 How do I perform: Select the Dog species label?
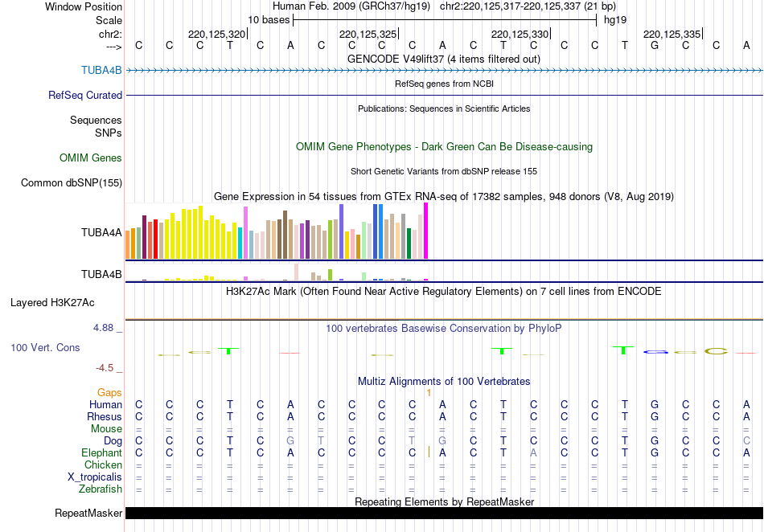[x=113, y=440]
